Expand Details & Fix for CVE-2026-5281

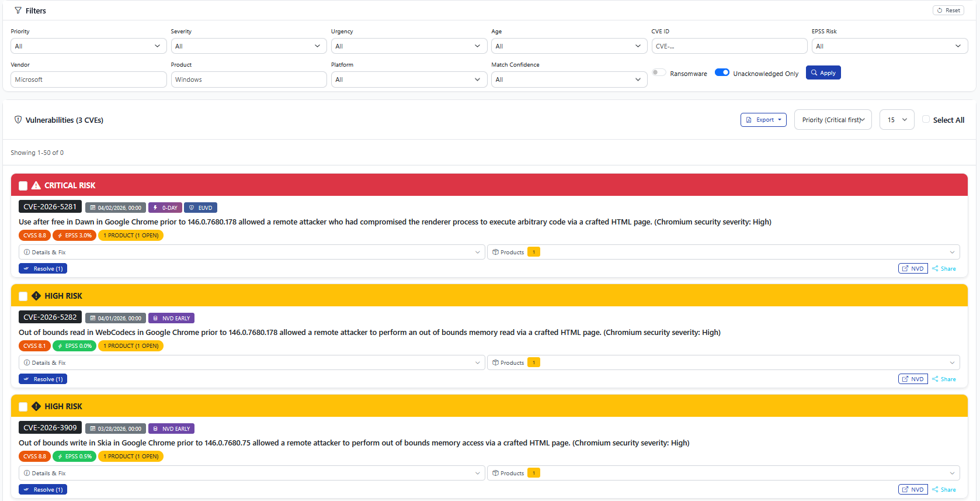point(252,252)
